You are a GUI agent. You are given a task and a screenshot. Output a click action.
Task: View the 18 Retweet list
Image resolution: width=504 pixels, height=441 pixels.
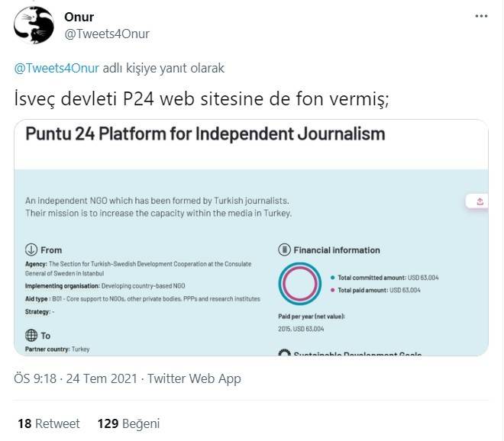pos(46,423)
